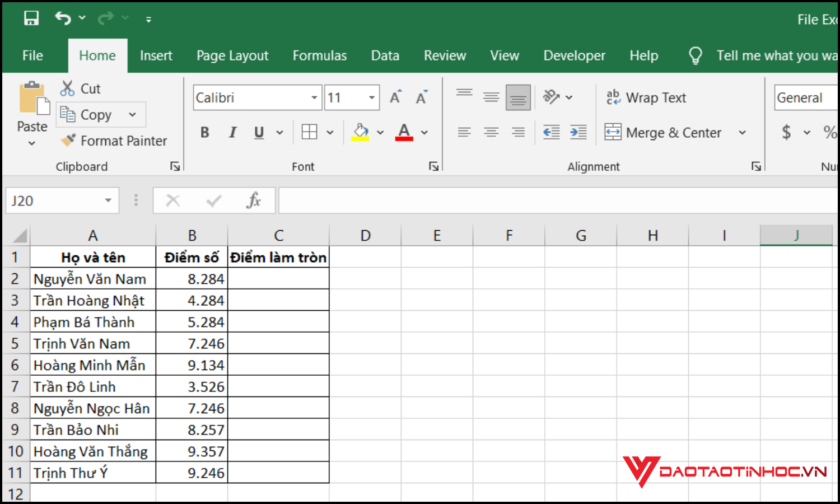The width and height of the screenshot is (840, 504).
Task: Open the Page Layout tab
Action: [x=232, y=55]
